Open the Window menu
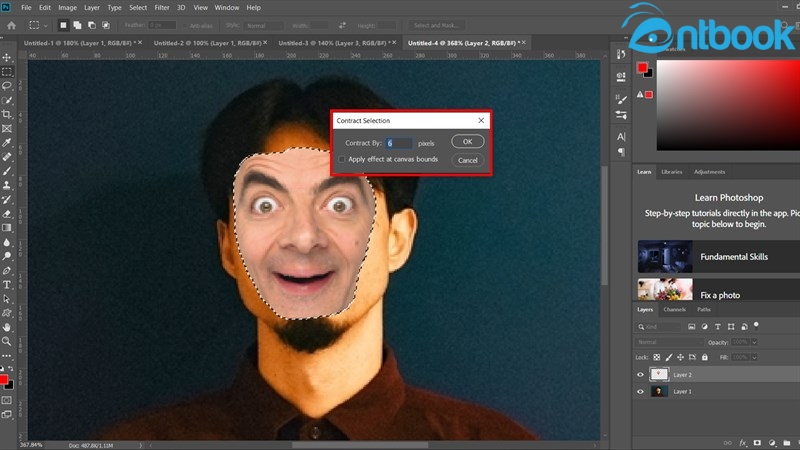Viewport: 800px width, 450px height. (227, 8)
